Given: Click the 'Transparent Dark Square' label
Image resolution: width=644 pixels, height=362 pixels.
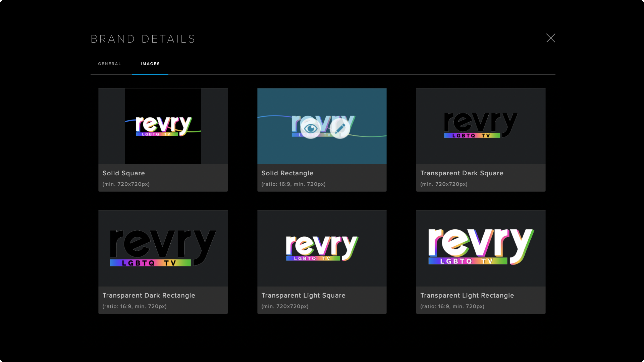Looking at the screenshot, I should tap(462, 173).
